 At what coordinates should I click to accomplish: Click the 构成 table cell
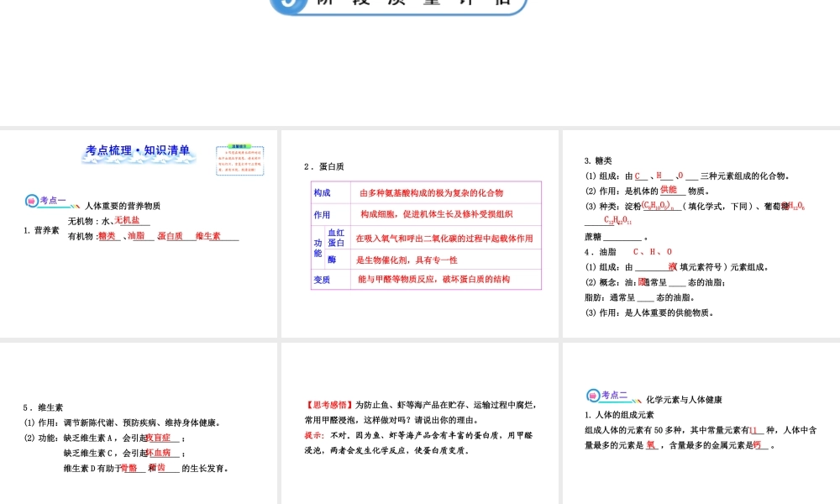coord(330,193)
